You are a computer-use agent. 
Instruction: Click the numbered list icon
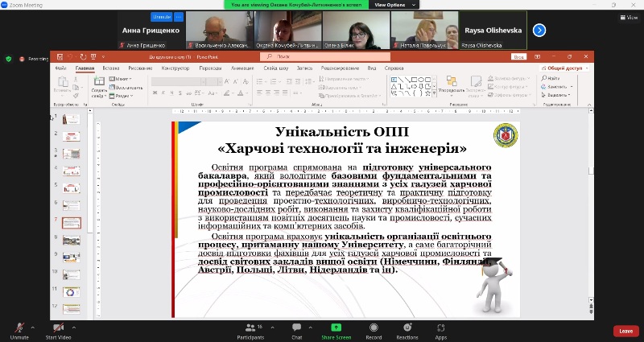tap(273, 82)
